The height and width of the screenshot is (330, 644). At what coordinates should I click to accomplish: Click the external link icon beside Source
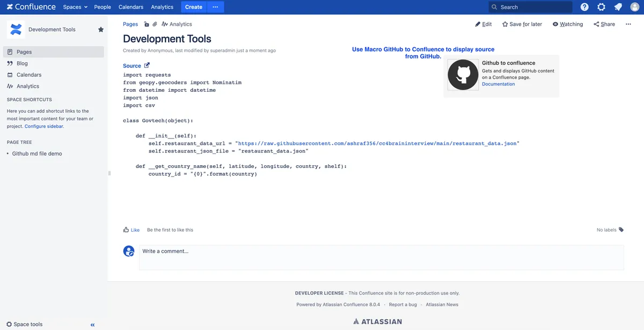pyautogui.click(x=147, y=65)
